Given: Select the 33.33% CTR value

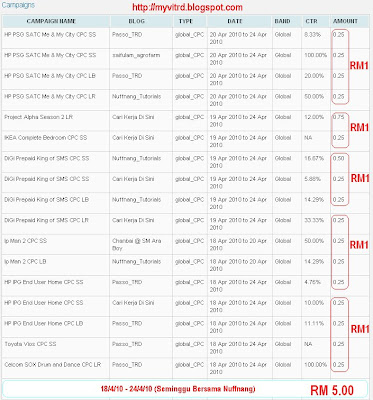Looking at the screenshot, I should [x=314, y=220].
